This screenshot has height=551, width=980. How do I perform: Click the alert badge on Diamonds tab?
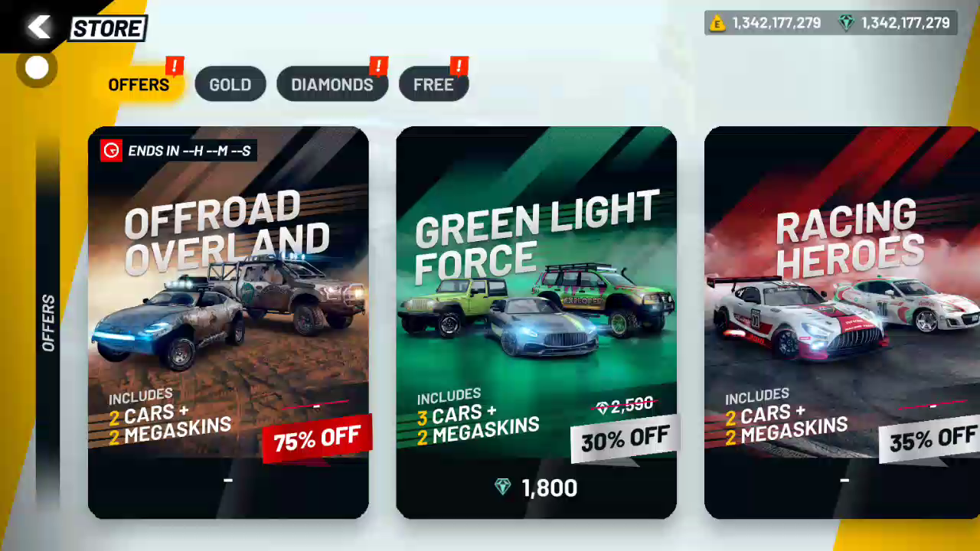pos(378,67)
